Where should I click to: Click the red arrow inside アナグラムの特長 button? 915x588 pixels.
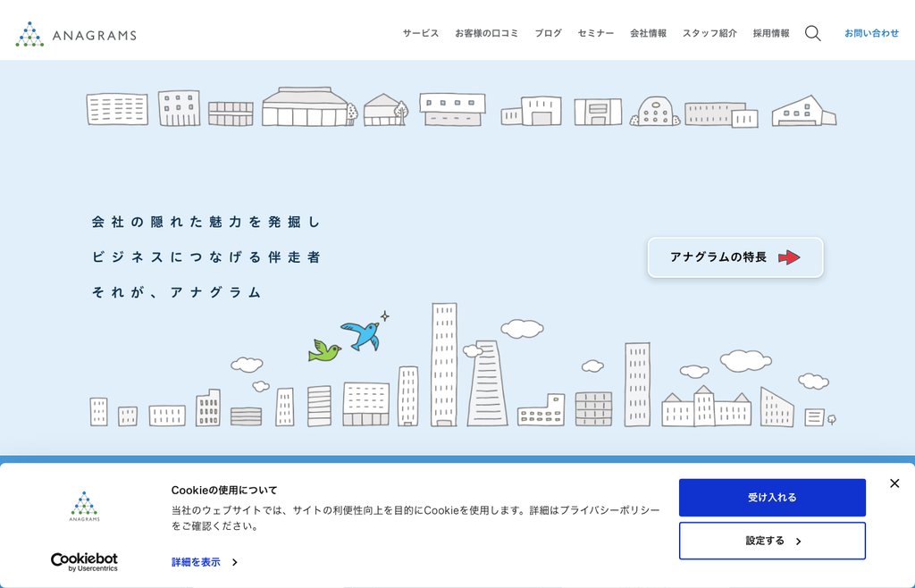[x=790, y=257]
